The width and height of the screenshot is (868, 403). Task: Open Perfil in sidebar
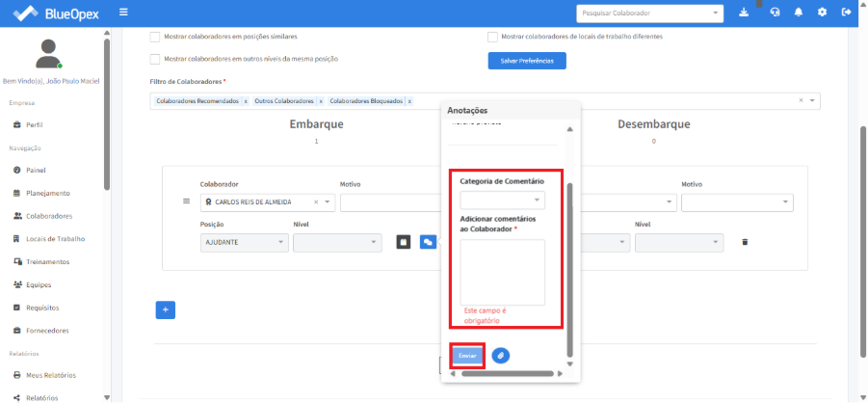point(35,125)
